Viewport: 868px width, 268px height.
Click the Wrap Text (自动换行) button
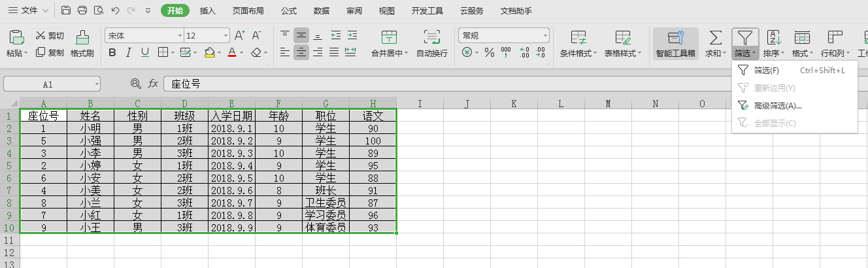click(431, 44)
